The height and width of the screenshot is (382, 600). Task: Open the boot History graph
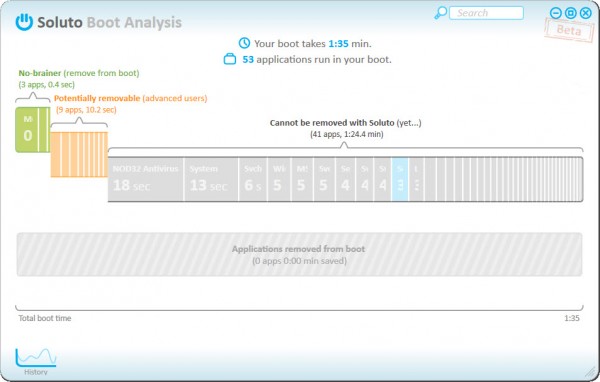36,361
